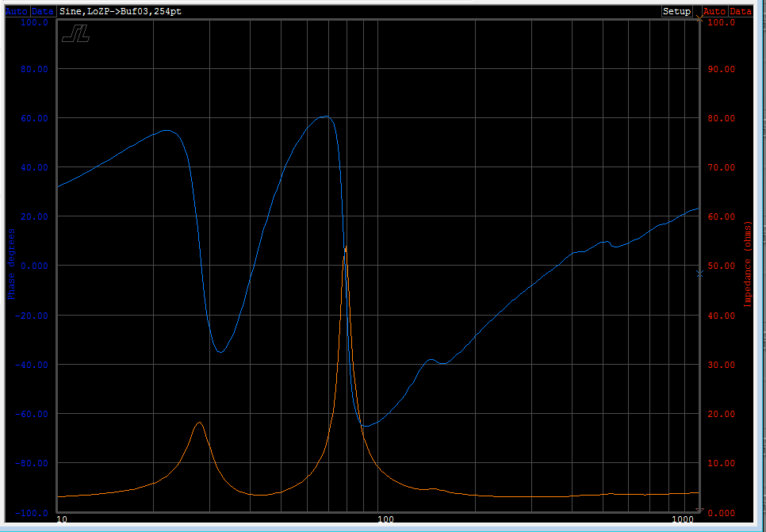Click the blue 60.00 phase axis label
Viewport: 766px width, 532px height.
[36, 118]
